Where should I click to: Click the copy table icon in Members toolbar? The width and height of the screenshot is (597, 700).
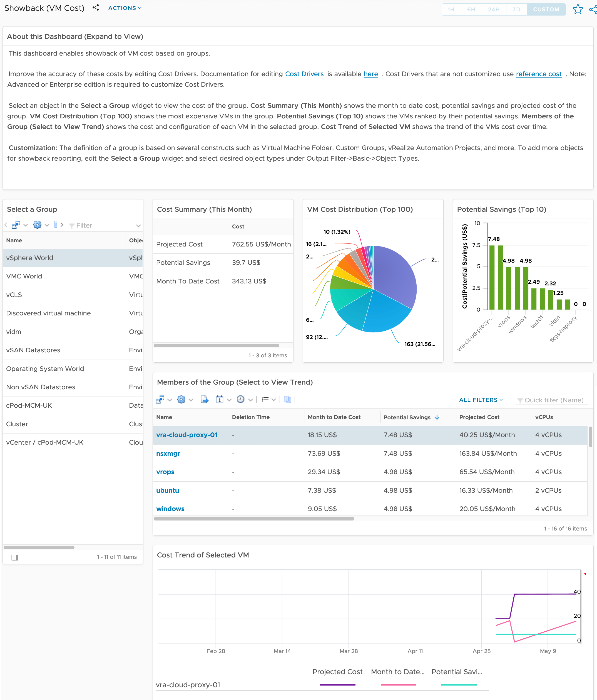(287, 400)
